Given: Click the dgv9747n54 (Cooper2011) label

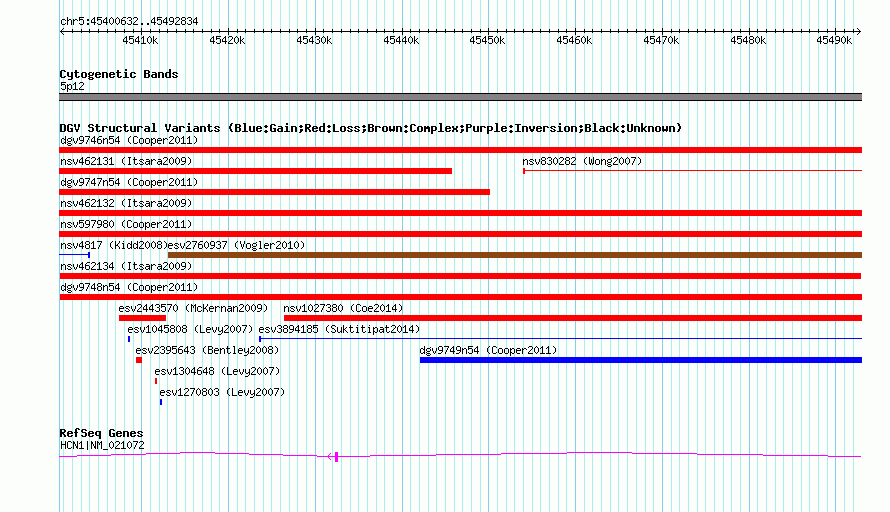Looking at the screenshot, I should click(x=129, y=182).
